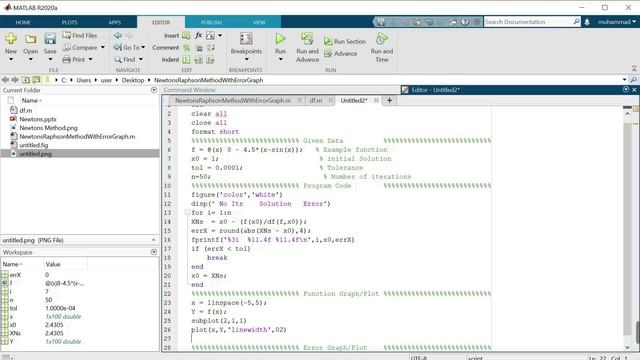
Task: Switch to the HOME ribbon tab
Action: (x=23, y=22)
